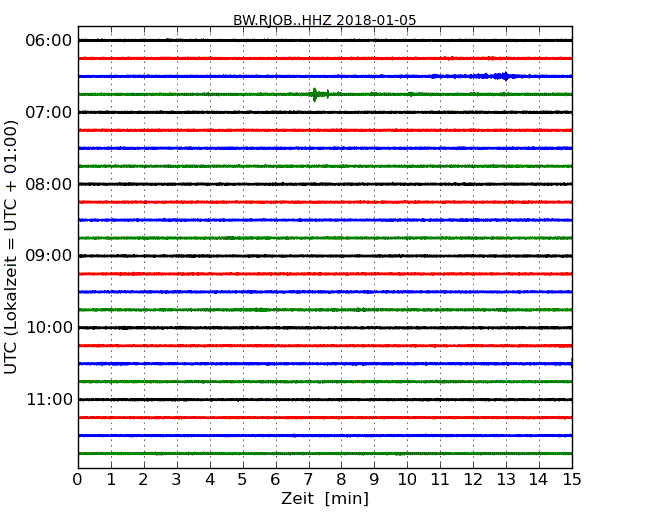Click the x-axis tick label 11
650x520 pixels.
click(x=440, y=480)
